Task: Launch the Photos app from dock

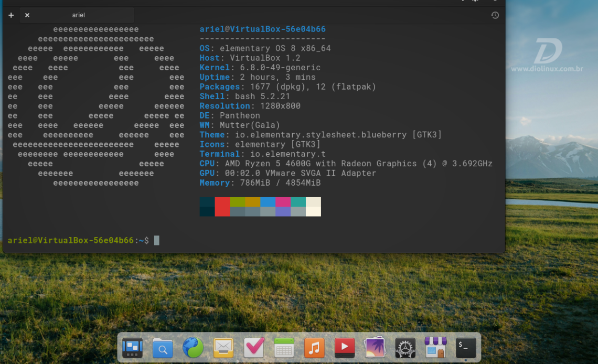Action: pos(375,348)
